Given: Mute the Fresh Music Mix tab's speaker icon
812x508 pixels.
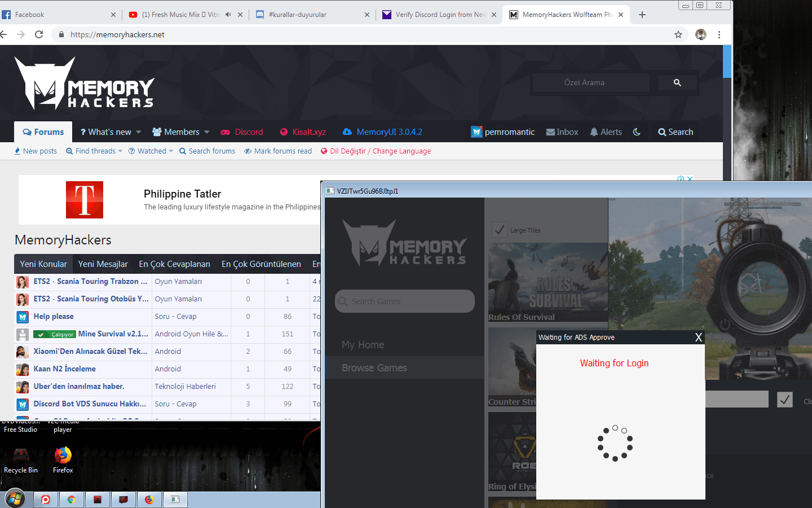Looking at the screenshot, I should pos(228,15).
